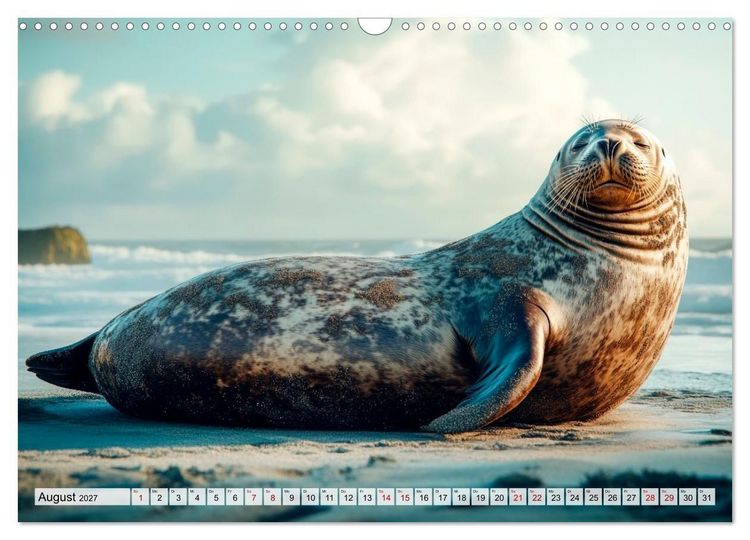The height and width of the screenshot is (540, 750).
Task: Select day 2 in the calendar strip
Action: 159,497
